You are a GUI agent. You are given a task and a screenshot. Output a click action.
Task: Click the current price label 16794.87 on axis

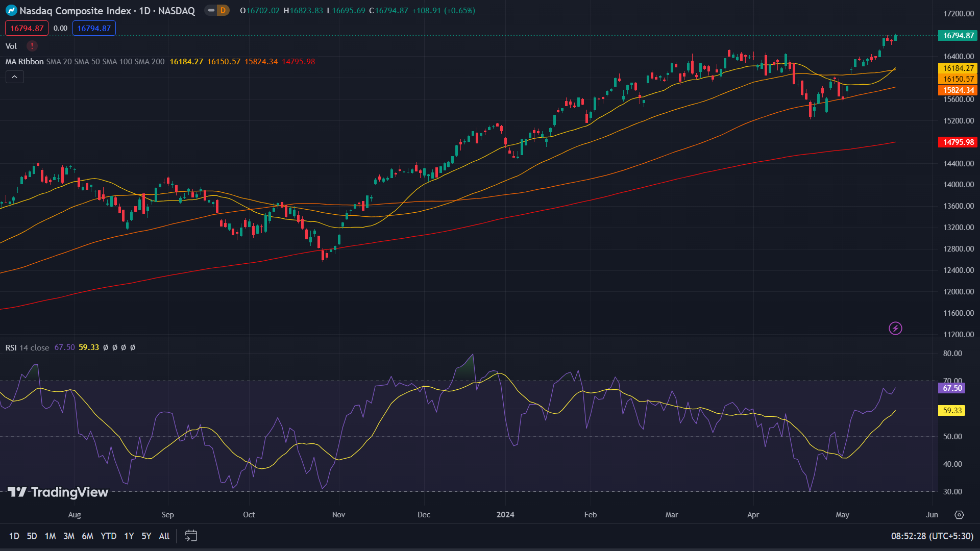[958, 36]
